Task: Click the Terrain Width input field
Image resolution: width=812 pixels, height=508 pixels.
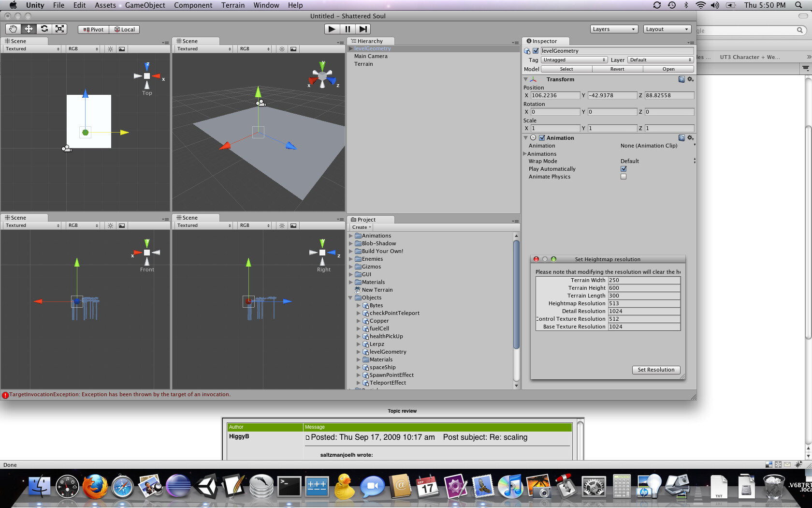Action: pos(644,280)
